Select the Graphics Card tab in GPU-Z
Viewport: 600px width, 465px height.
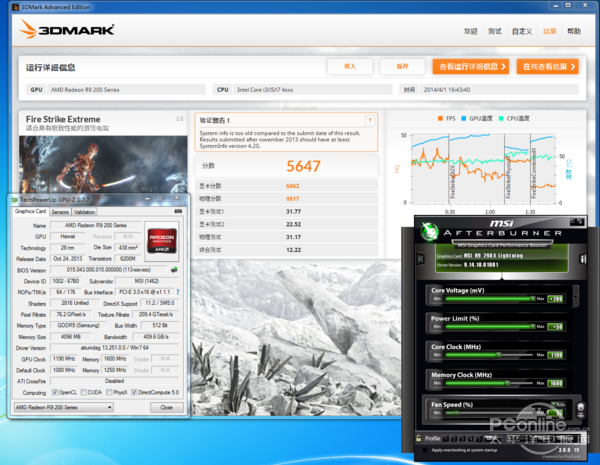[30, 211]
